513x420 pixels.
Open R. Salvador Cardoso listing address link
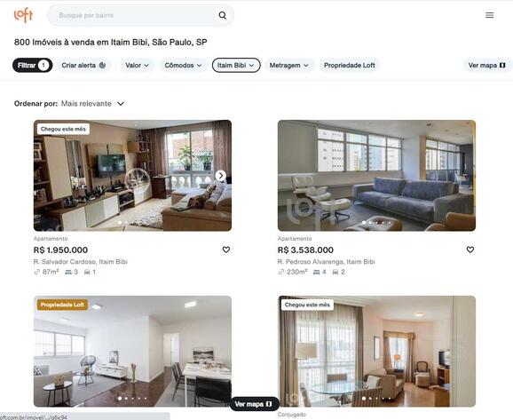point(81,262)
